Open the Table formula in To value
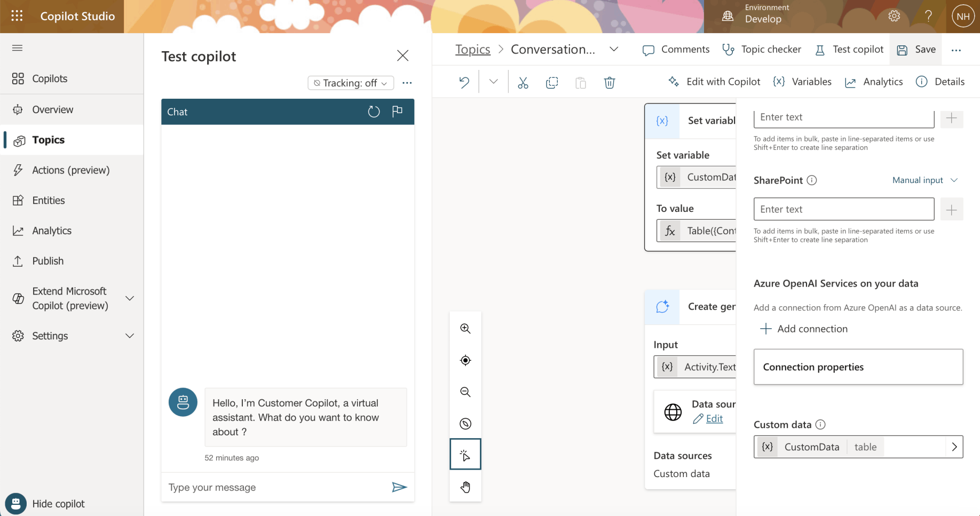The image size is (980, 516). (696, 231)
